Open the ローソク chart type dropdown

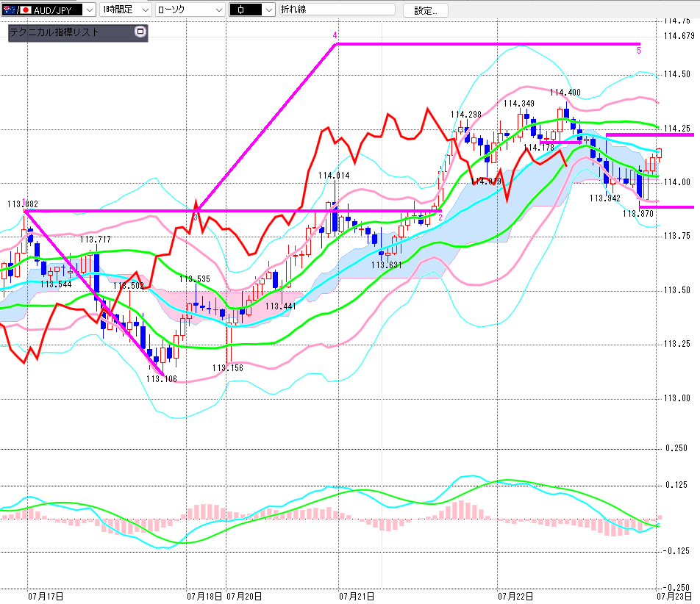(x=190, y=10)
